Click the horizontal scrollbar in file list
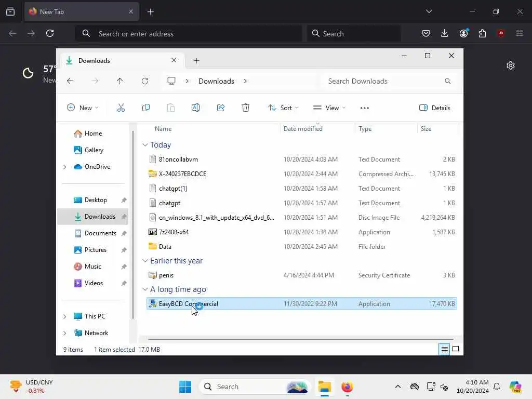The height and width of the screenshot is (399, 532). pyautogui.click(x=301, y=339)
